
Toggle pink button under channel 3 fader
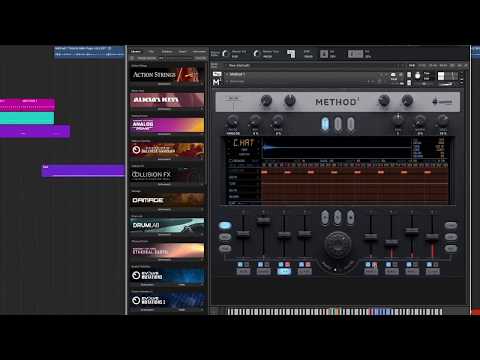[287, 264]
